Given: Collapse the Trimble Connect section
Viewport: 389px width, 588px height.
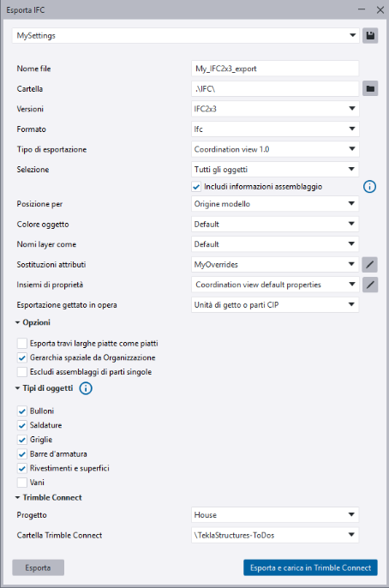Looking at the screenshot, I should (48, 498).
